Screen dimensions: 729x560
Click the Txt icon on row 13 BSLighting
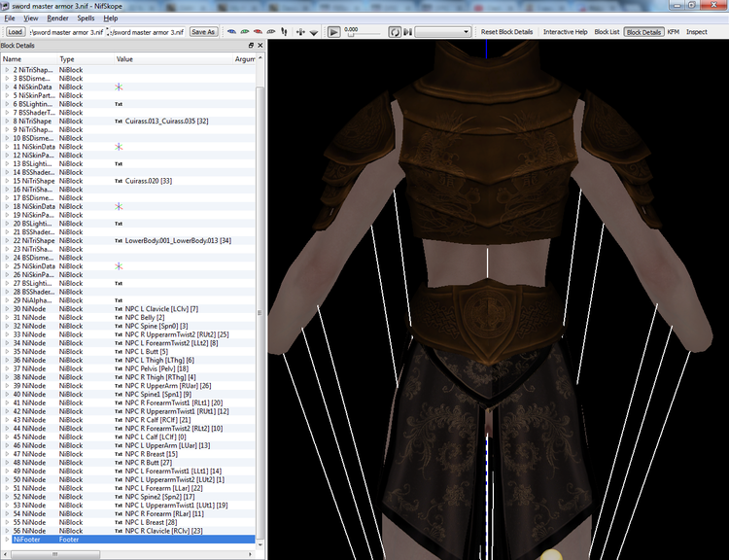119,163
